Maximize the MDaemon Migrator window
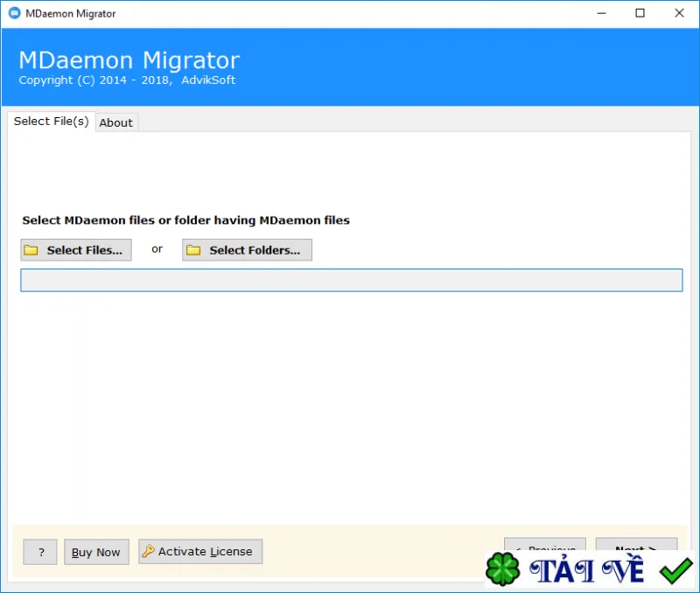 tap(640, 13)
